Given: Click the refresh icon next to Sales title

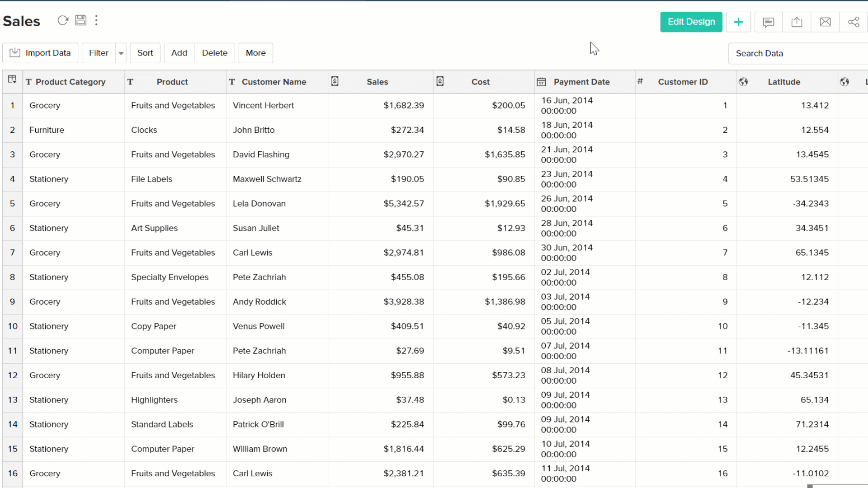Looking at the screenshot, I should pyautogui.click(x=62, y=20).
